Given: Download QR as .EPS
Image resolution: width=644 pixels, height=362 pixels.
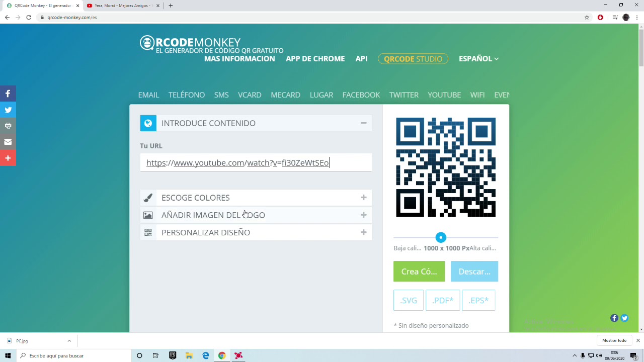Looking at the screenshot, I should 478,300.
